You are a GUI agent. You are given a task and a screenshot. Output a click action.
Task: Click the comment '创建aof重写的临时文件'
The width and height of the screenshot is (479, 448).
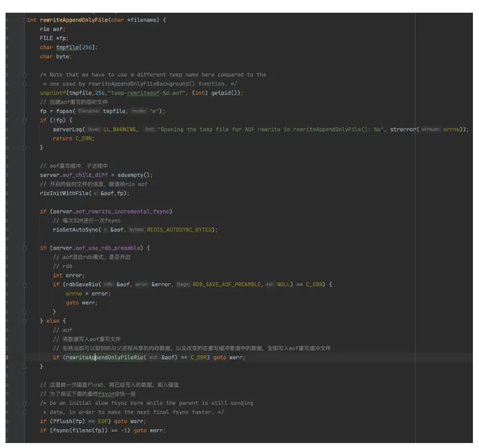click(x=73, y=102)
